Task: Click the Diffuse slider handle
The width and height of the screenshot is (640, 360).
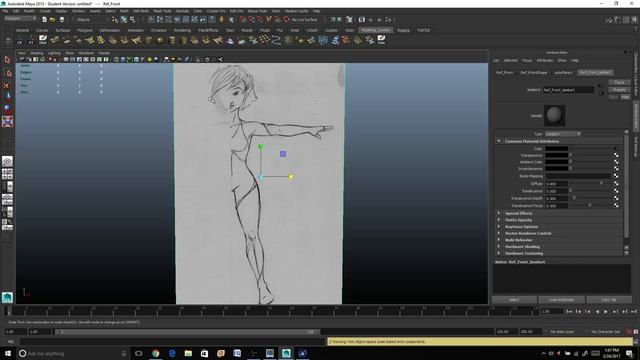Action: click(x=601, y=183)
